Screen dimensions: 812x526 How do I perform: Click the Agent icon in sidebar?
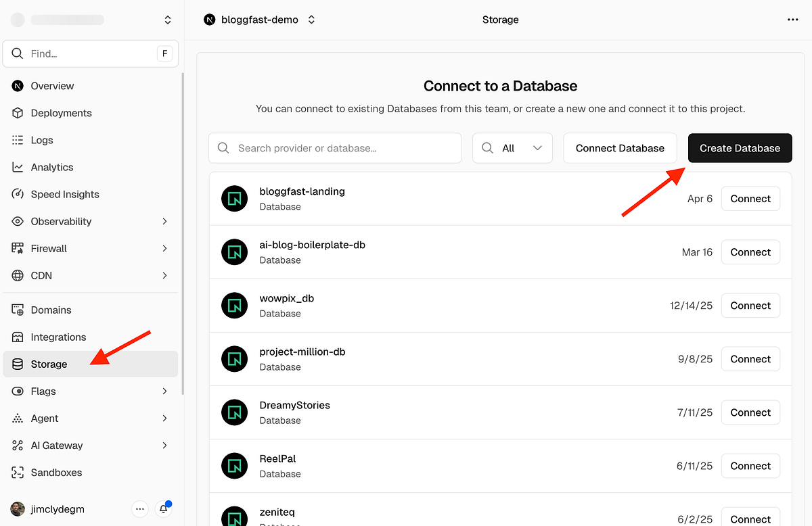click(x=18, y=419)
